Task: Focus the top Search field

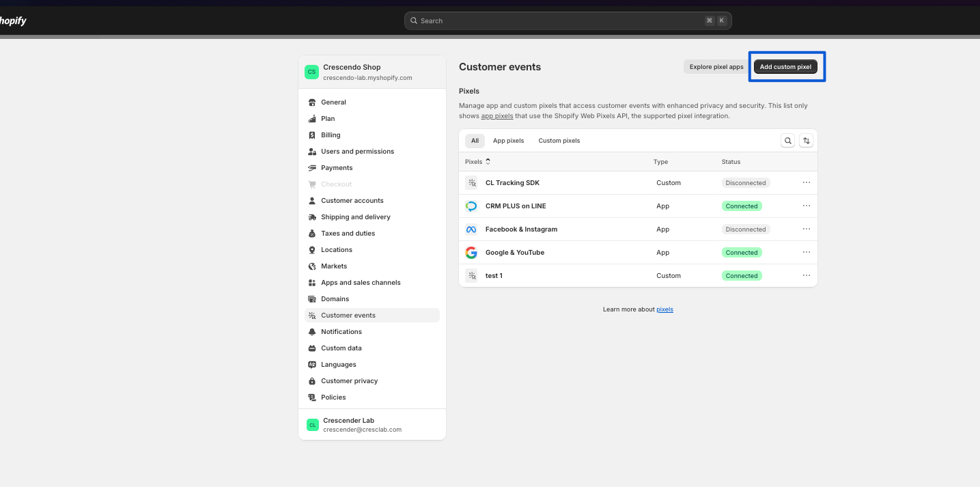Action: pyautogui.click(x=567, y=20)
